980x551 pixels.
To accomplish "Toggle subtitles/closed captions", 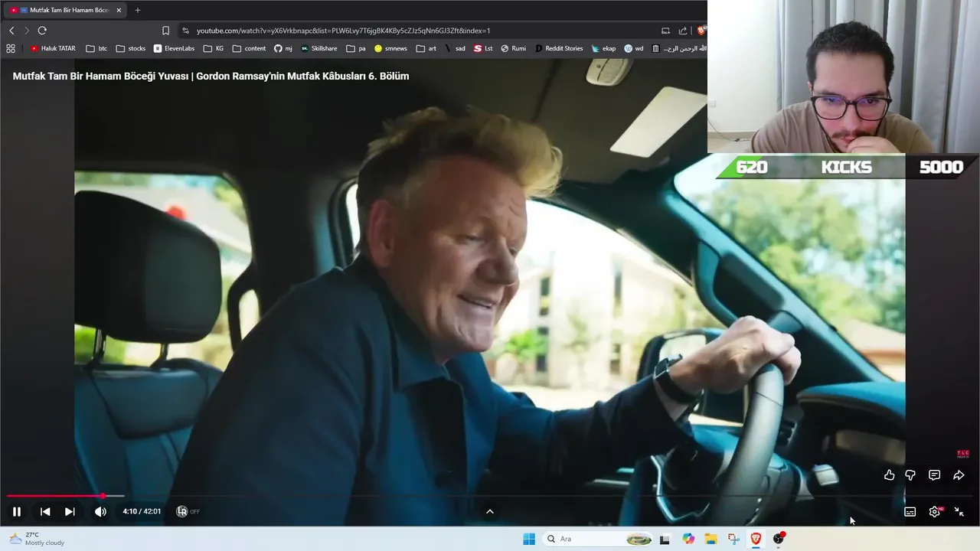I will (910, 512).
